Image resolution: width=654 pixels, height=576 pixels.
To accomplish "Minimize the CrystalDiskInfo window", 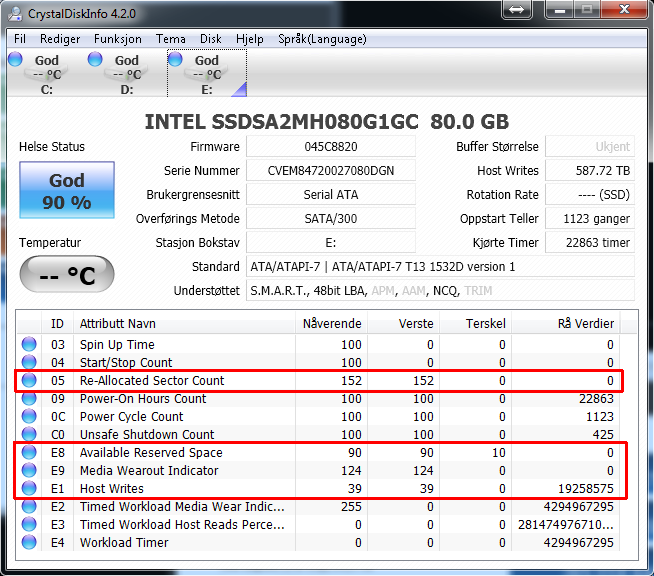I will (559, 10).
